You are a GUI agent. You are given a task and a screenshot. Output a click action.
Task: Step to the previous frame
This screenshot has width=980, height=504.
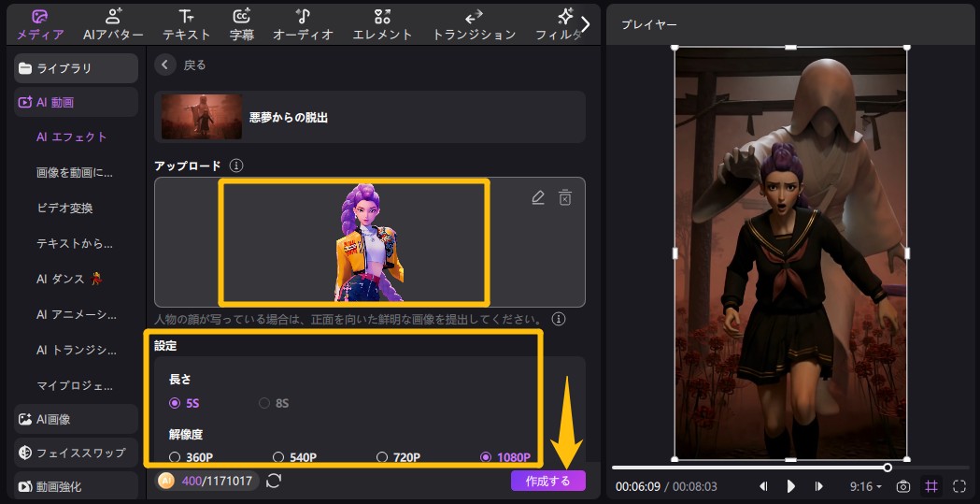pyautogui.click(x=763, y=486)
